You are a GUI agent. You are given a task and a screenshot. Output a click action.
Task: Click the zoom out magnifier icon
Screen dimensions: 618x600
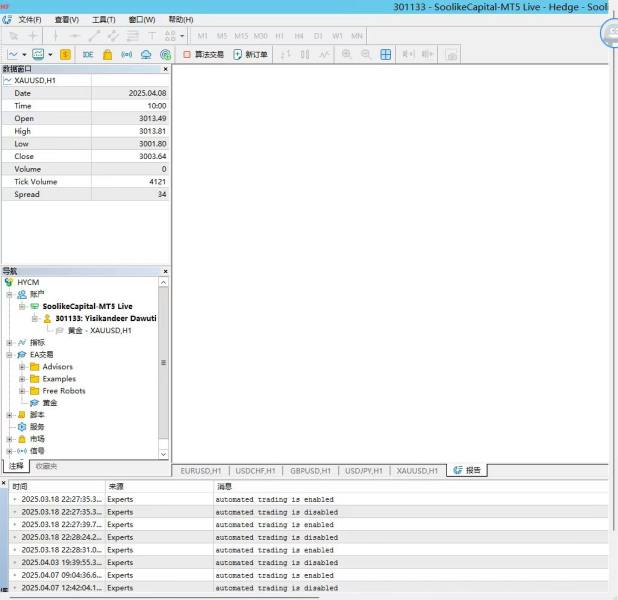click(x=366, y=54)
